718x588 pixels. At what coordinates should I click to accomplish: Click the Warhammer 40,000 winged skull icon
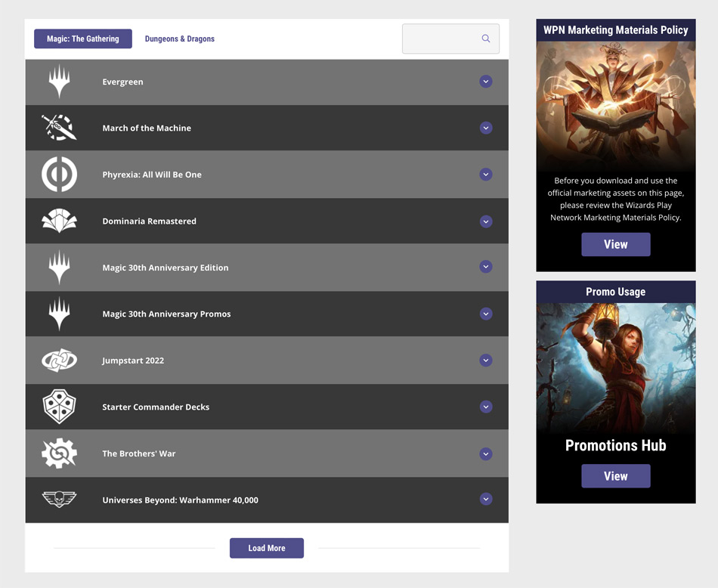(x=59, y=500)
